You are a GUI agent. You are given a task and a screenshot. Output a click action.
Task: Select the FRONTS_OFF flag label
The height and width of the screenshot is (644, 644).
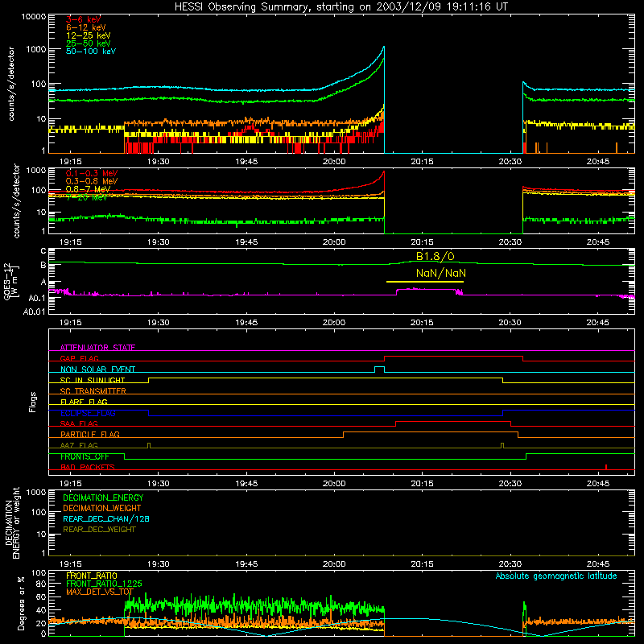tap(85, 456)
